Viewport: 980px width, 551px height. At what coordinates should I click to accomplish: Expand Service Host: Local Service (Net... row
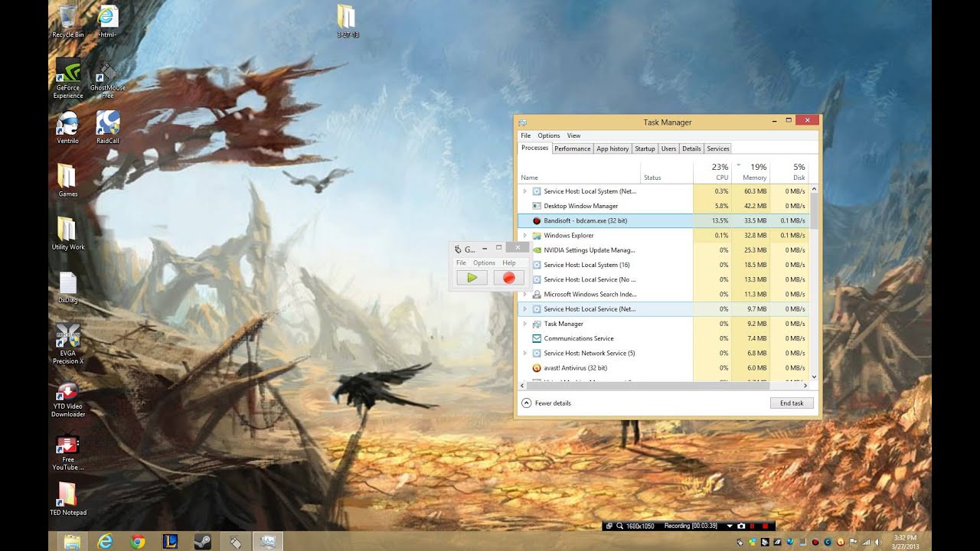click(x=524, y=309)
